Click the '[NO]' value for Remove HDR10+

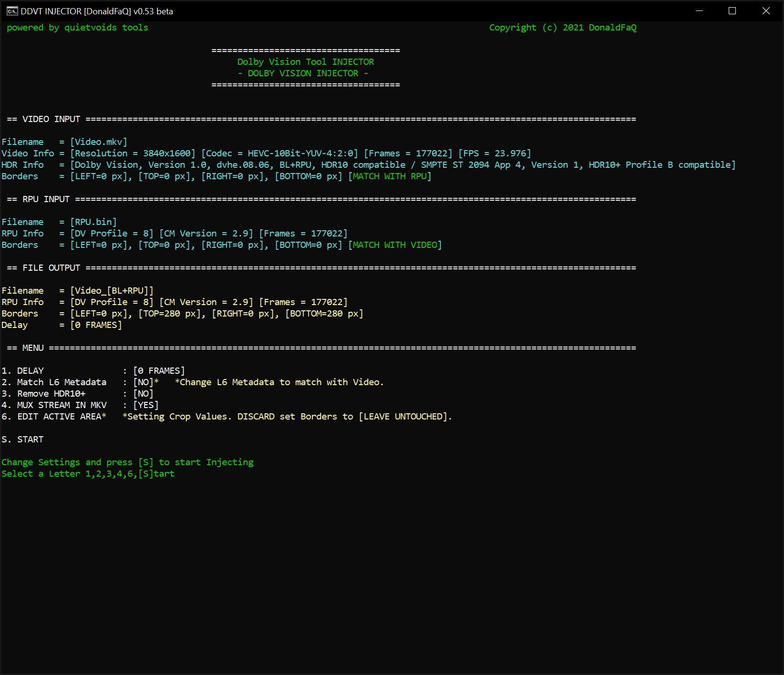coord(143,394)
